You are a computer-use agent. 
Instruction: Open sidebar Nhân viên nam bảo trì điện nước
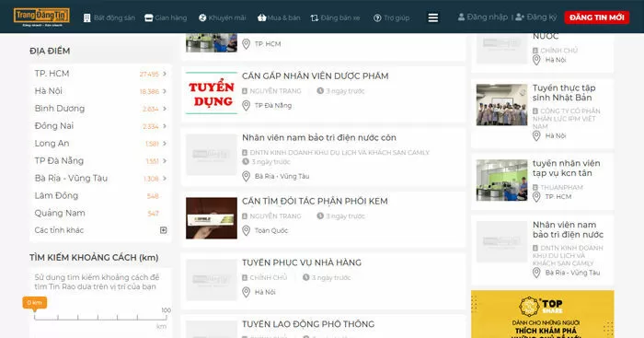click(568, 230)
